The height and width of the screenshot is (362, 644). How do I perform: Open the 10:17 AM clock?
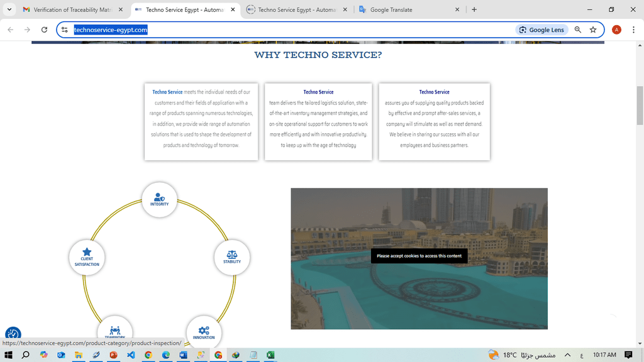click(604, 355)
